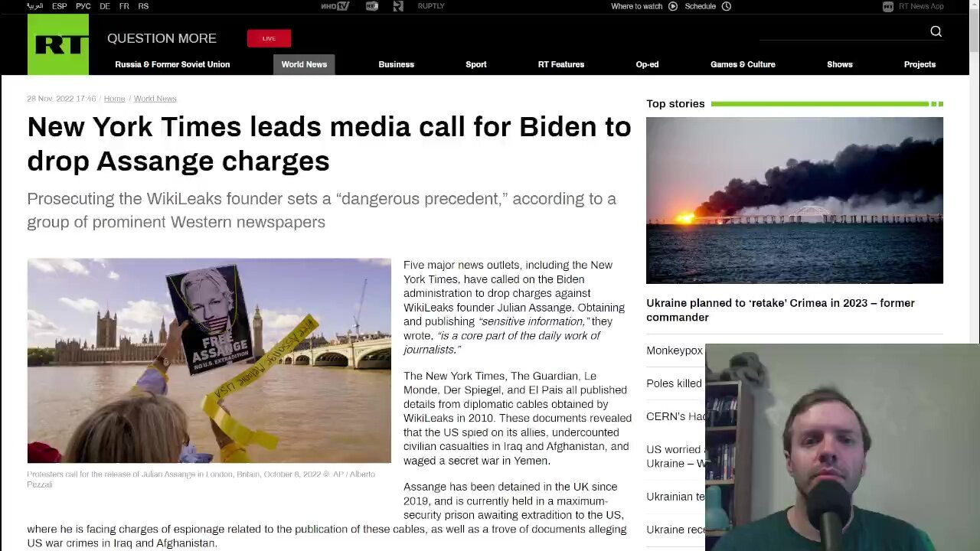Open the Sport section
This screenshot has height=551, width=980.
(x=476, y=64)
